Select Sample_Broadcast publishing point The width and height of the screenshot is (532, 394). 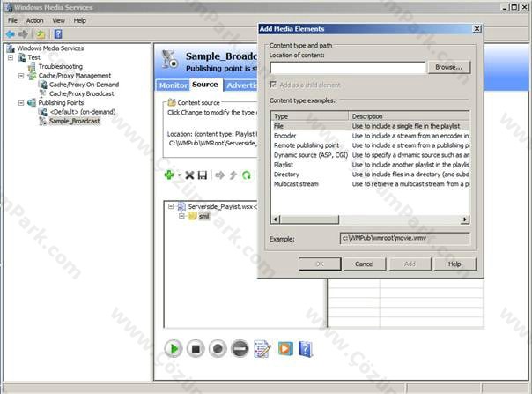[74, 121]
